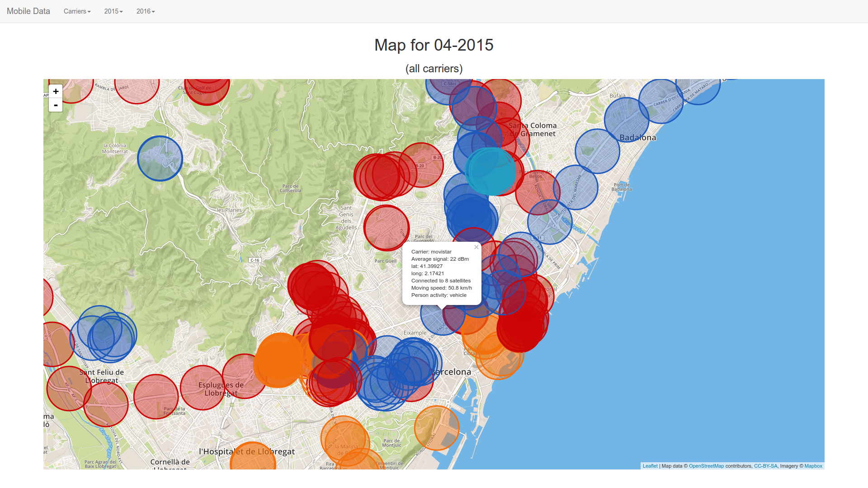Image resolution: width=868 pixels, height=488 pixels.
Task: Open the CC-BY-SA license link
Action: pos(765,466)
